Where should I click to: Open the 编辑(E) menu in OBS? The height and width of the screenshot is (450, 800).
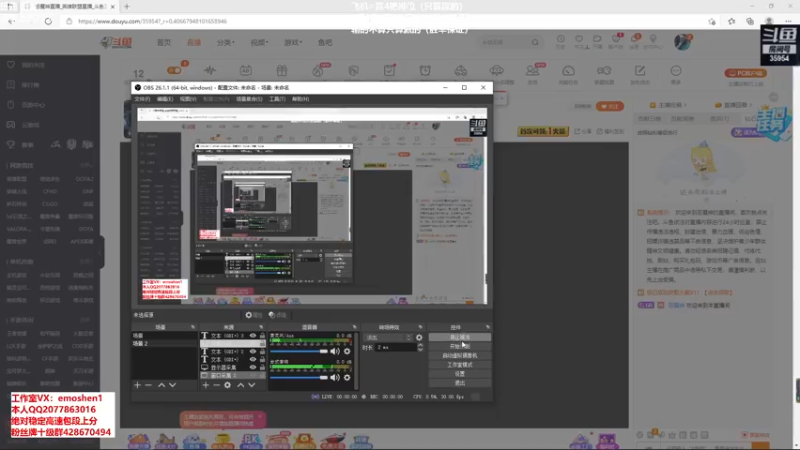coord(165,99)
